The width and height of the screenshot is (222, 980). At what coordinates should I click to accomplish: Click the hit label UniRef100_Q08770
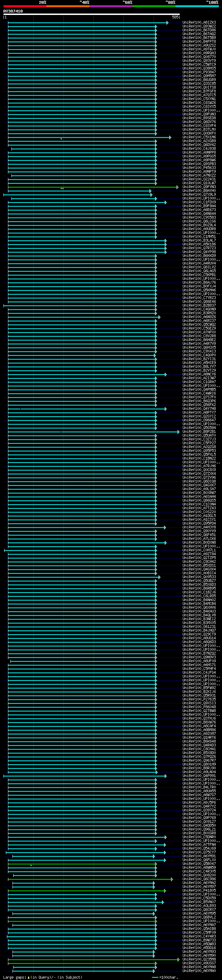point(199,57)
